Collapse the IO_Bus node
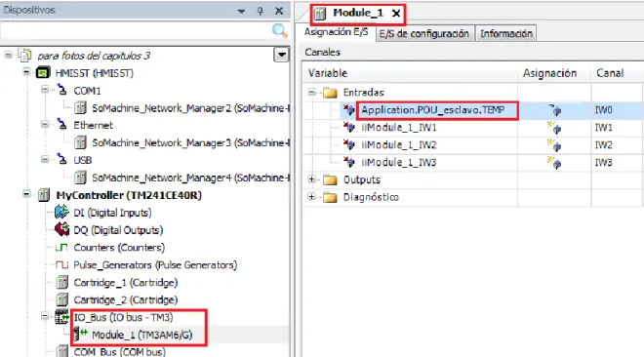Screen dimensions: 644x357 click(x=45, y=316)
